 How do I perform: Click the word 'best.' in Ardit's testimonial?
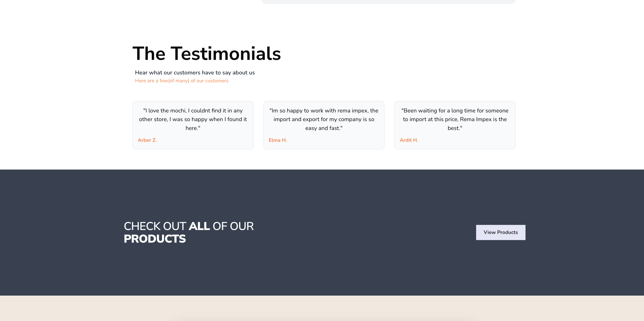click(455, 128)
